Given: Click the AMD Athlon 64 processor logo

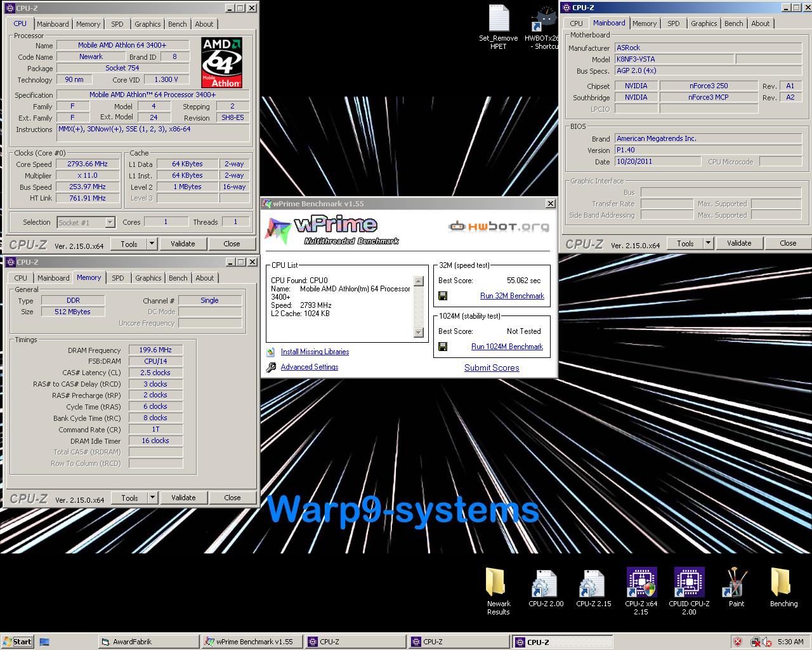Looking at the screenshot, I should pyautogui.click(x=222, y=62).
